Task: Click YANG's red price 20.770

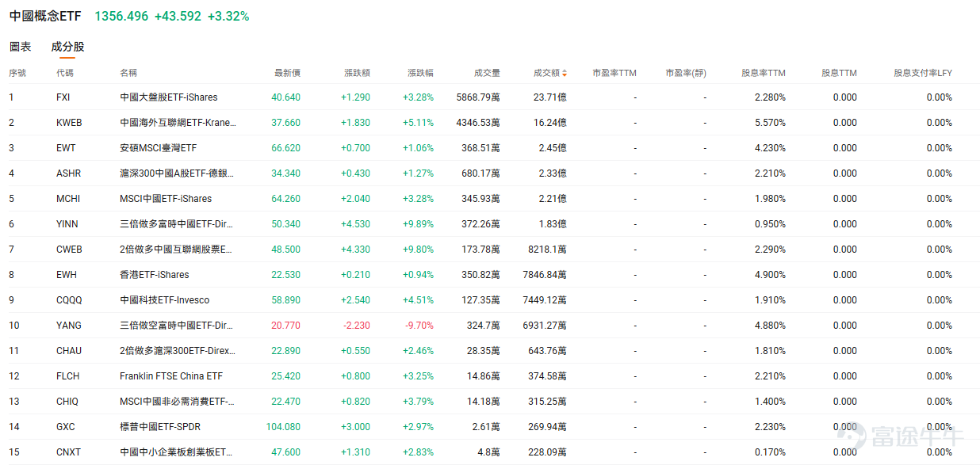Action: pyautogui.click(x=286, y=326)
